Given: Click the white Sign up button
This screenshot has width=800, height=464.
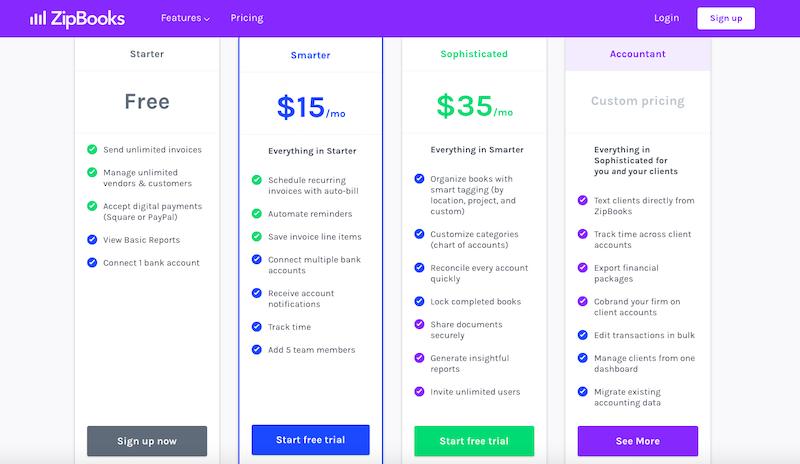Looking at the screenshot, I should tap(726, 18).
